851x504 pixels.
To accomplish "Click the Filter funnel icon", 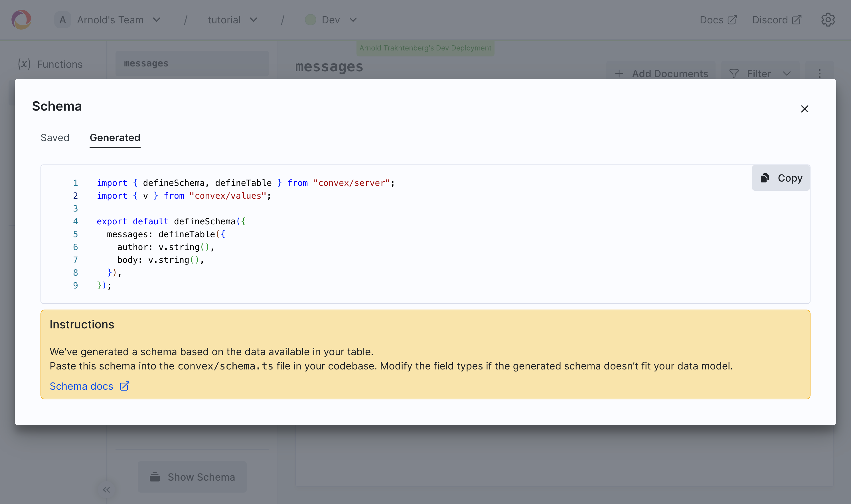I will tap(734, 73).
